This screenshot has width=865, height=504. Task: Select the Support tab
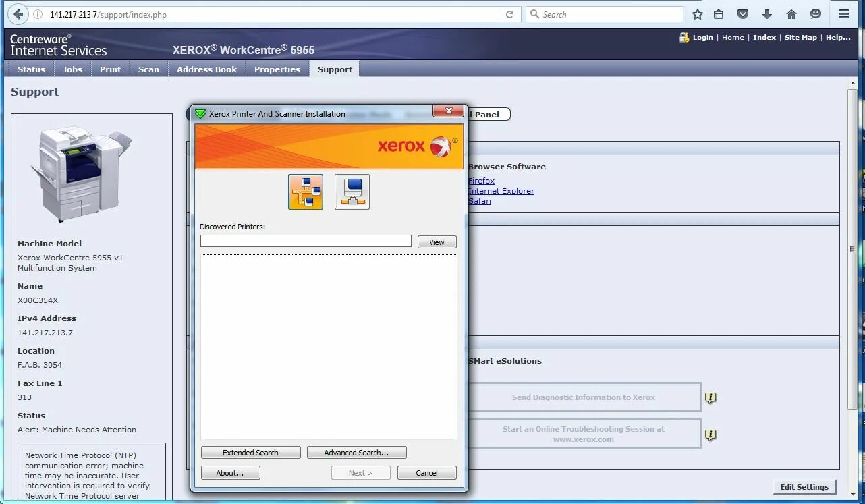[x=335, y=69]
